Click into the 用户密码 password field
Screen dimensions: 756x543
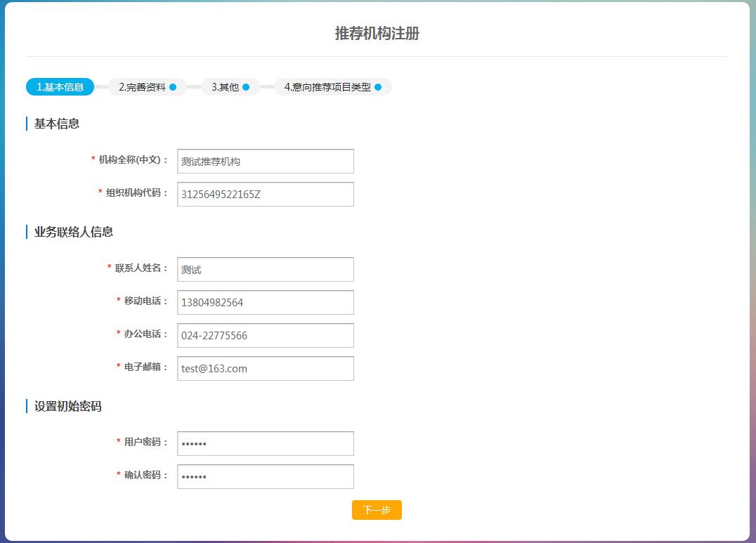click(x=265, y=443)
